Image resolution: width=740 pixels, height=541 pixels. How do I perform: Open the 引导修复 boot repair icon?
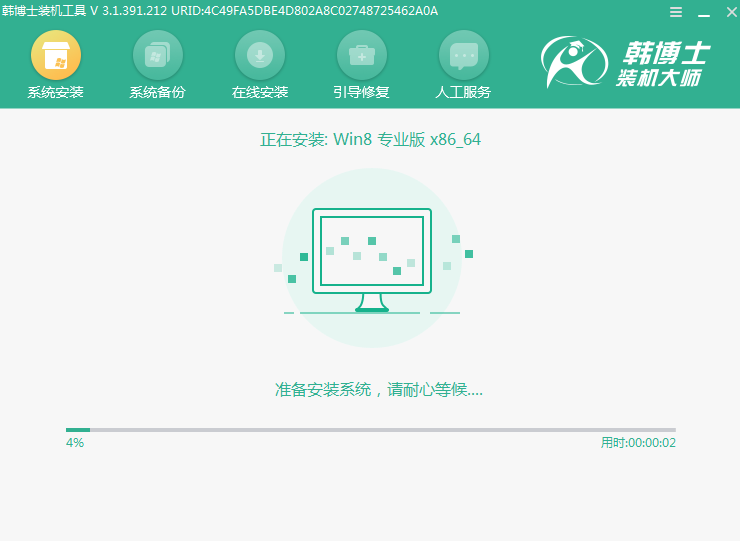click(x=361, y=55)
